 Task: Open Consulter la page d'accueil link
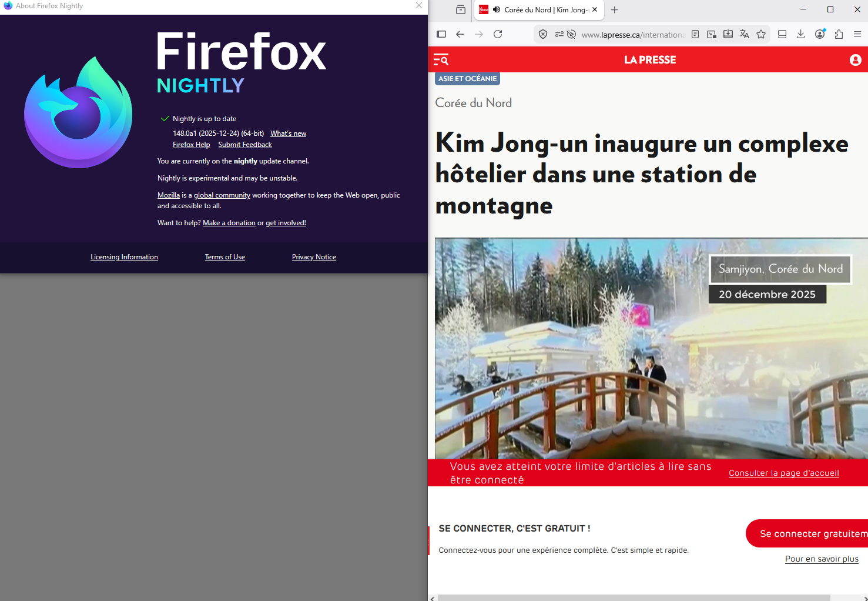pyautogui.click(x=784, y=473)
